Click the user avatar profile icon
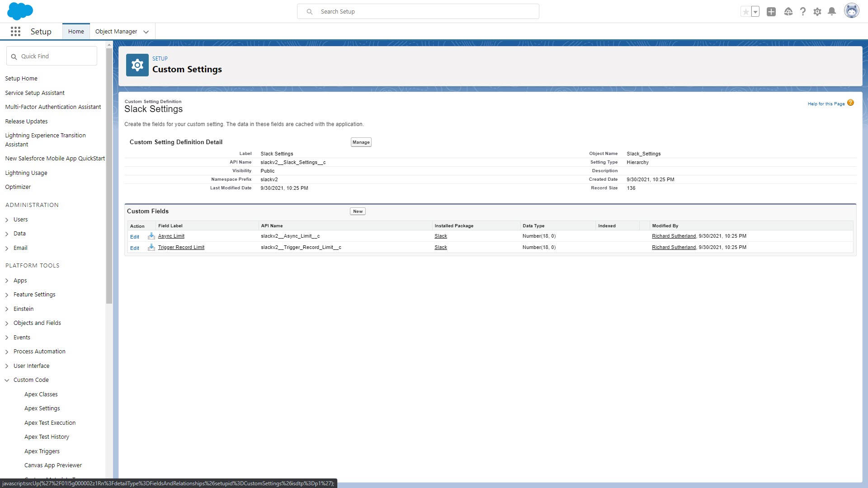The width and height of the screenshot is (868, 488). tap(851, 11)
